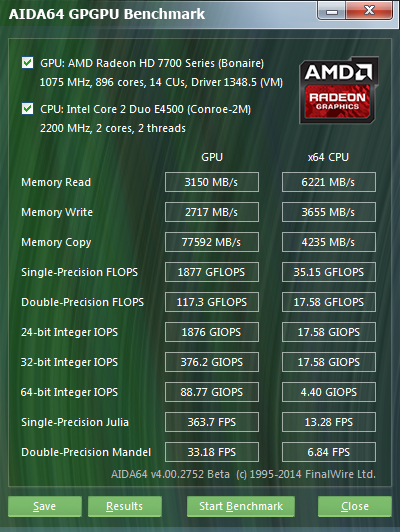Select the GPU Memory Read result field
This screenshot has width=400, height=532.
pos(212,182)
